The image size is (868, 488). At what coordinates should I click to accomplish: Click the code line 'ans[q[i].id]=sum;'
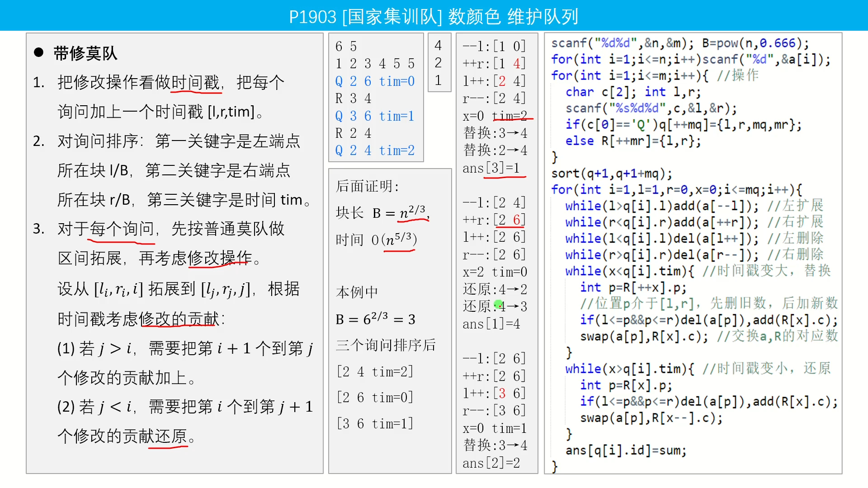[626, 450]
